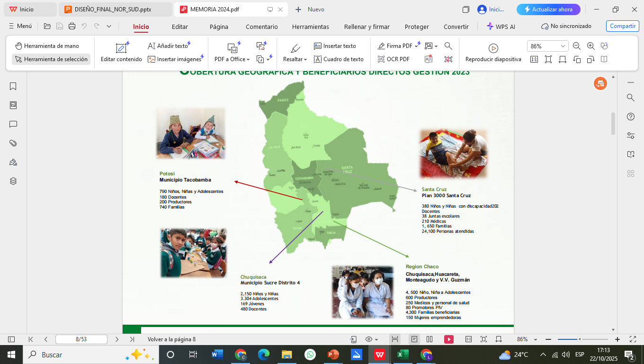The width and height of the screenshot is (644, 364).
Task: Click the Editar contenido tool
Action: pos(121,52)
